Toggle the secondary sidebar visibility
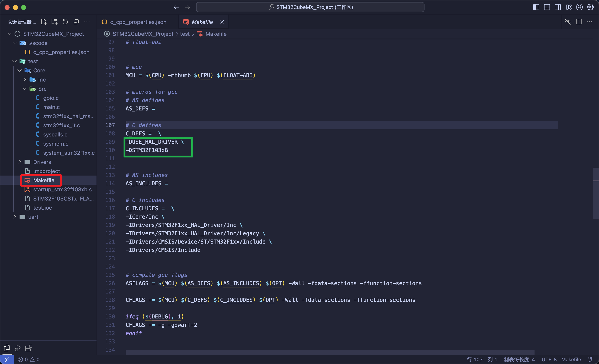 [558, 7]
